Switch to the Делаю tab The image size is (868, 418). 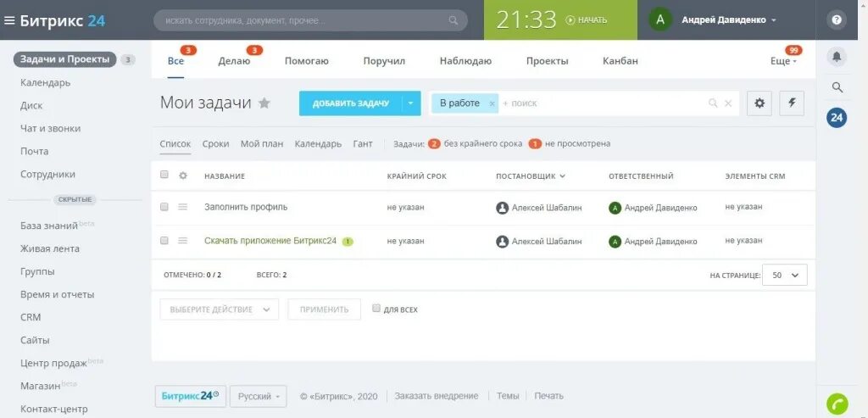coord(234,61)
